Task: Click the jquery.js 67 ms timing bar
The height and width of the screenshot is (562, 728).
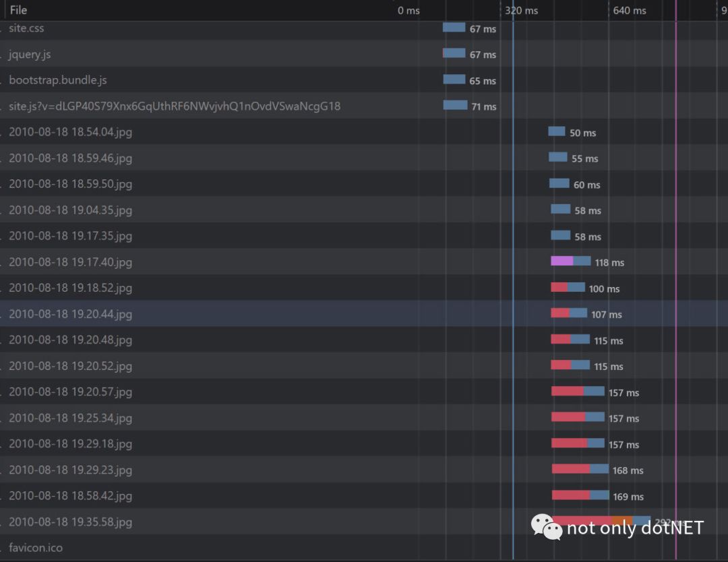Action: [x=454, y=53]
